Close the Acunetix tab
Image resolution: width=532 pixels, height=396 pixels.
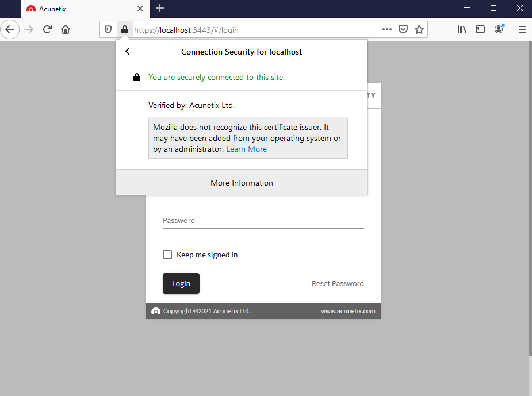click(x=140, y=9)
